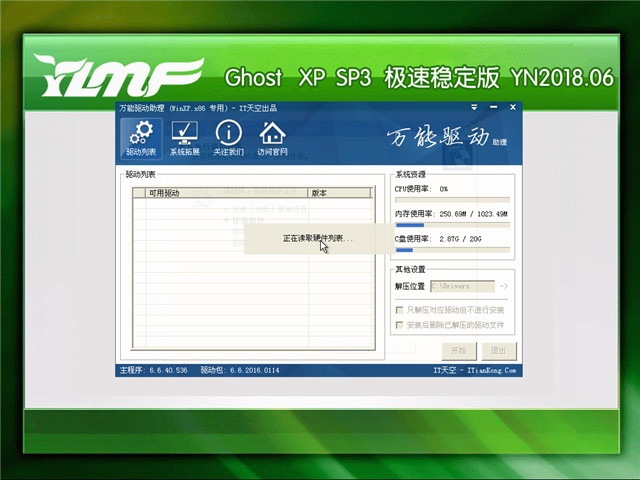Click the window title 万能驱动助理 text

(x=142, y=108)
